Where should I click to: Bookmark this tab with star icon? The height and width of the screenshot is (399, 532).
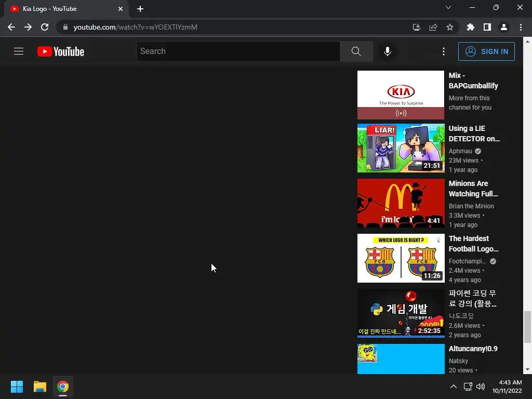pos(449,27)
